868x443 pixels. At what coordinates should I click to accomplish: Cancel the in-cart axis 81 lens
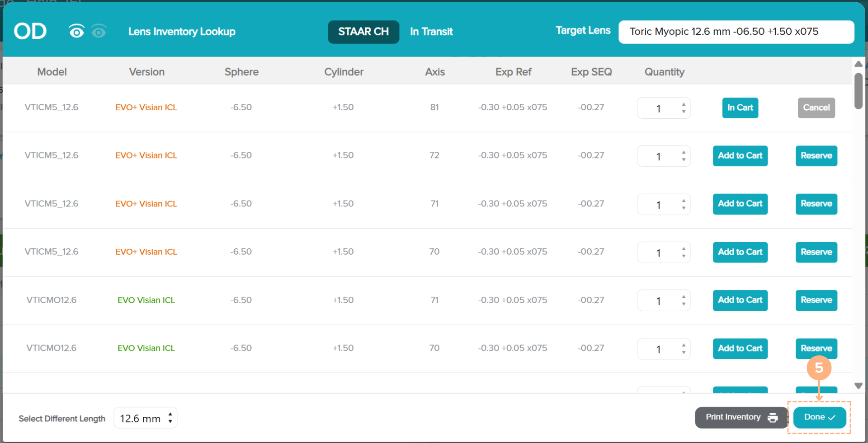pos(816,108)
